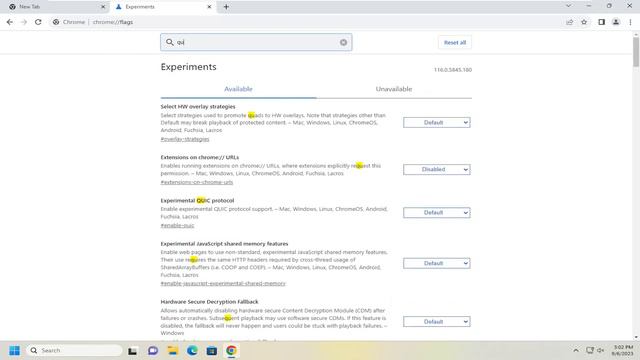Image resolution: width=640 pixels, height=360 pixels.
Task: Click the Experiments page heading
Action: [189, 67]
